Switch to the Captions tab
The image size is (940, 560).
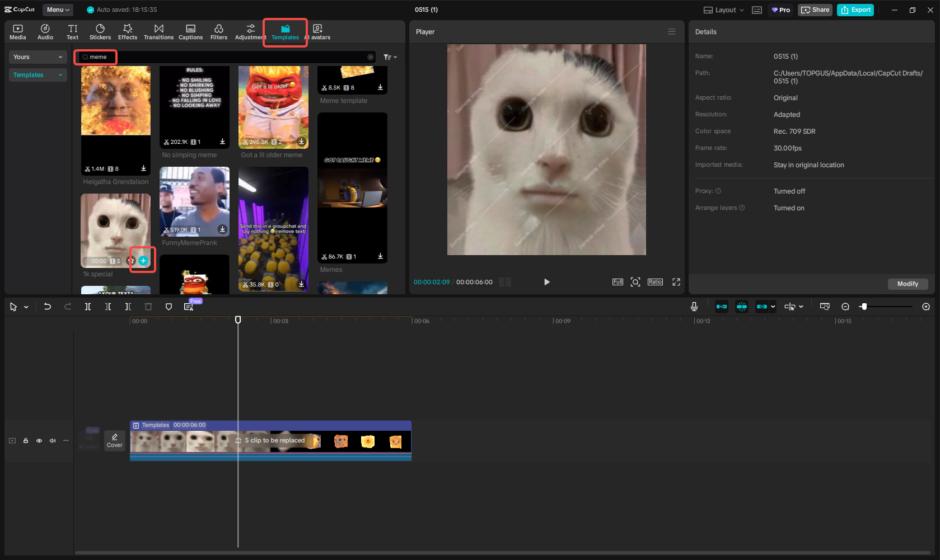(x=190, y=32)
